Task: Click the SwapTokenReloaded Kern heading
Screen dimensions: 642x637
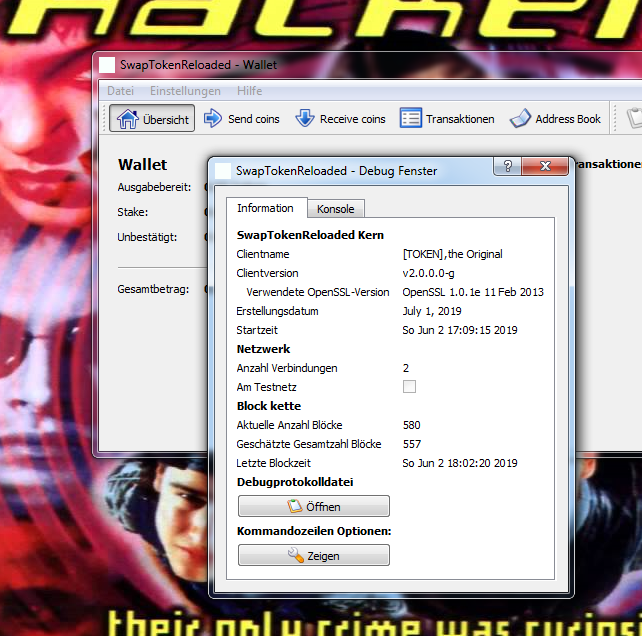Action: [x=310, y=235]
